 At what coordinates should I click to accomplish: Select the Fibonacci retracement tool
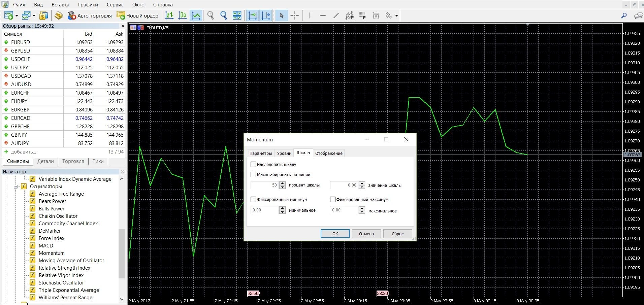point(363,15)
